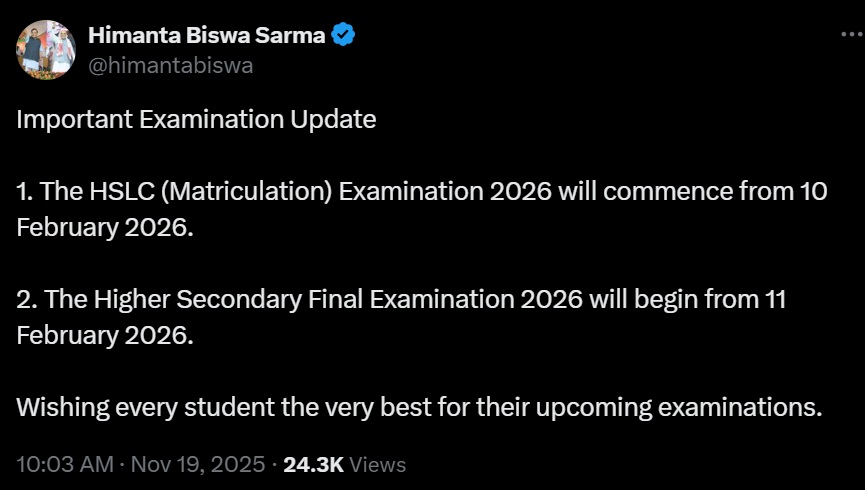Click the 24.3K view count
The width and height of the screenshot is (865, 490).
point(314,464)
